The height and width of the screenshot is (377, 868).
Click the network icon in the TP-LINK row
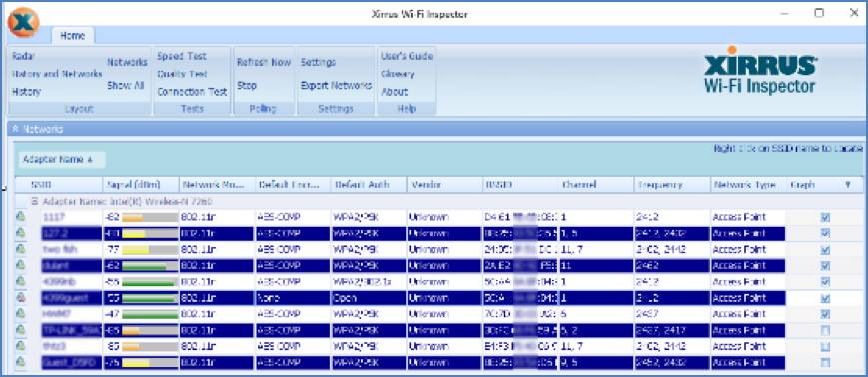point(21,330)
